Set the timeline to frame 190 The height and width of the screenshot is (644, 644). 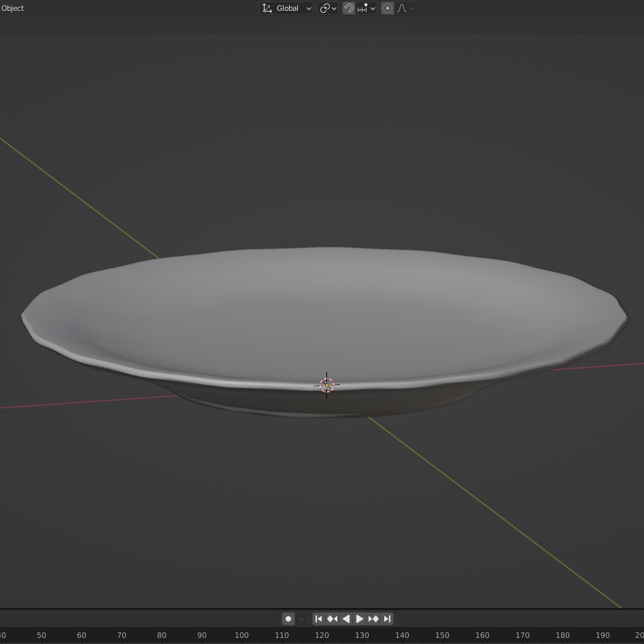pyautogui.click(x=603, y=635)
